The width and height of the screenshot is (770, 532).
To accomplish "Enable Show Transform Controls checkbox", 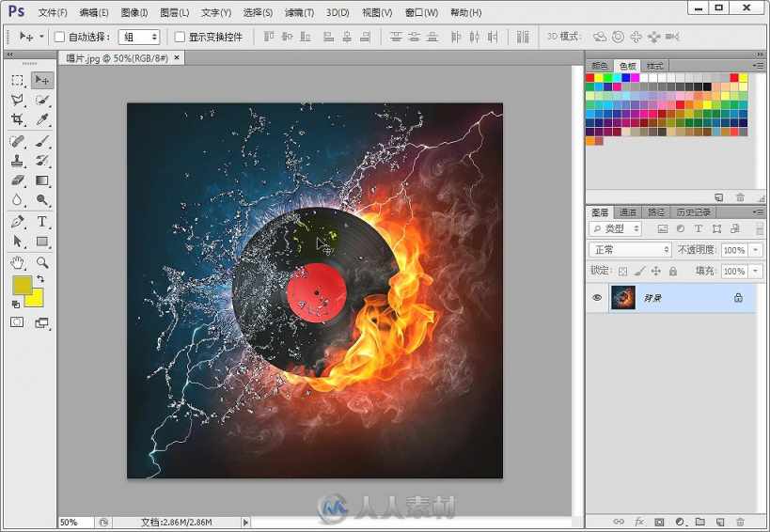I will 180,37.
